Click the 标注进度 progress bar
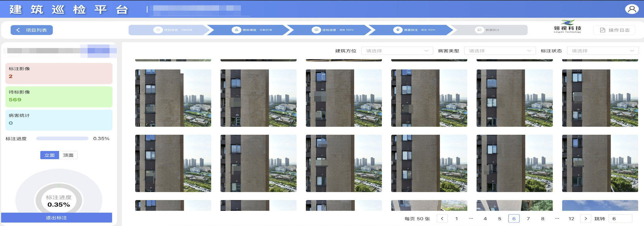 [62, 138]
